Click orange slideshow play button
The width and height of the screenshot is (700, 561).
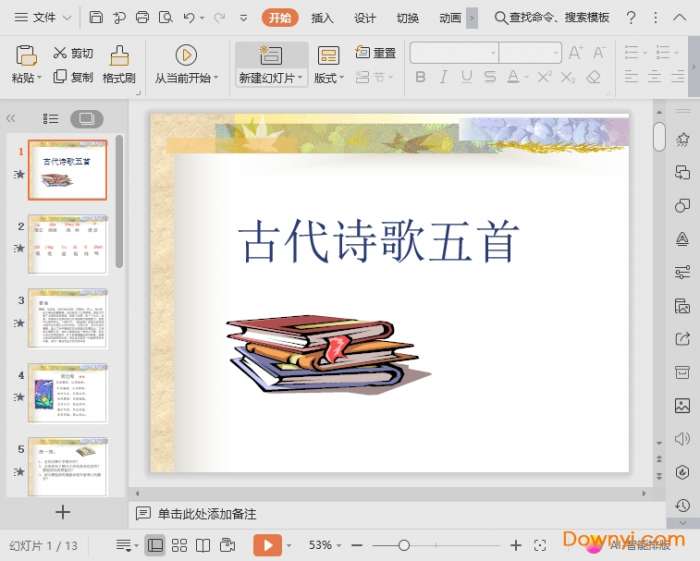(x=268, y=545)
